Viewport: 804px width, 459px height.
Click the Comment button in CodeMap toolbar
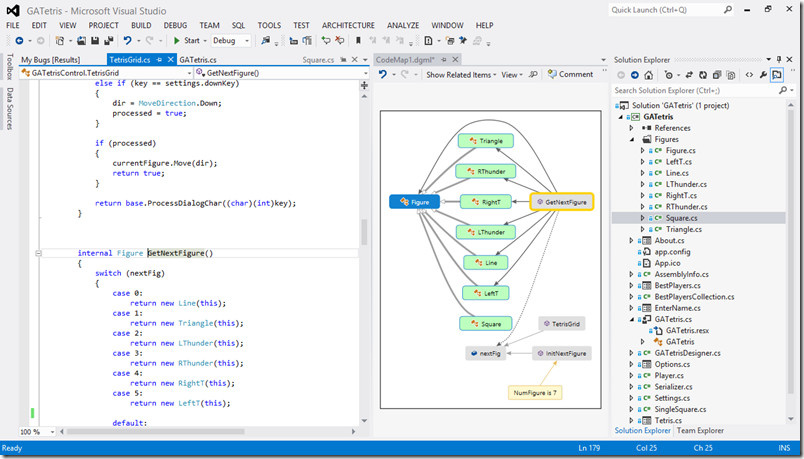[x=569, y=74]
